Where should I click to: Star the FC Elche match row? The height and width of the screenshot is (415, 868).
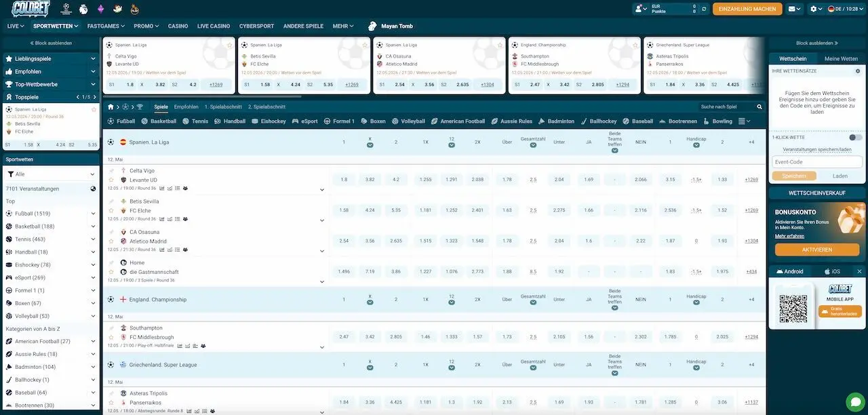[113, 210]
